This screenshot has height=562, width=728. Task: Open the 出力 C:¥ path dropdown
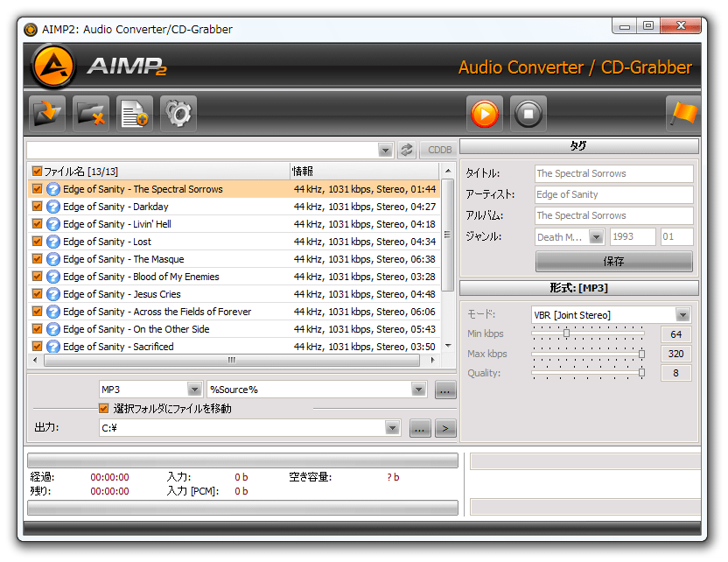[x=392, y=428]
